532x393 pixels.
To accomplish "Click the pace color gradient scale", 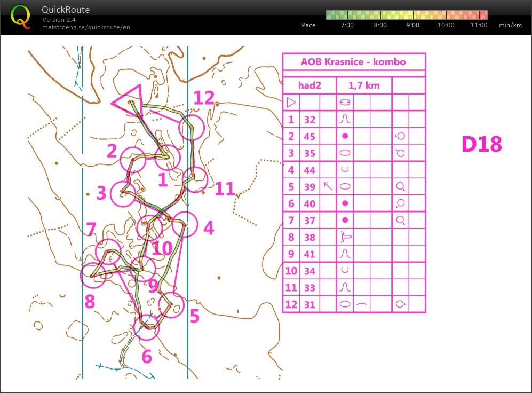I will tap(407, 15).
